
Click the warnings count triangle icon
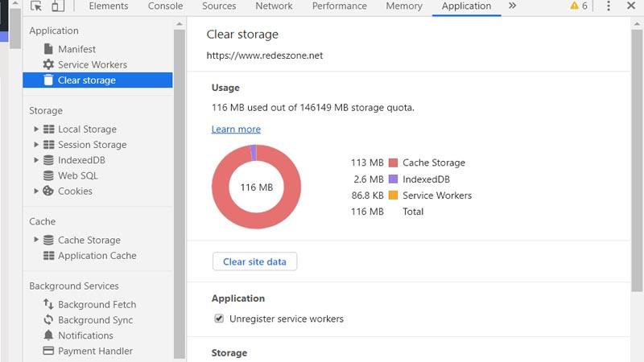click(574, 6)
